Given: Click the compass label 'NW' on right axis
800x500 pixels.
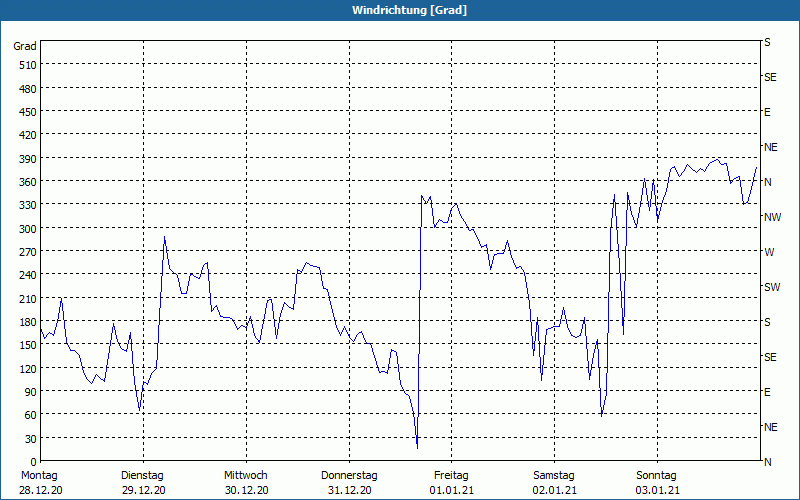Looking at the screenshot, I should [x=772, y=217].
